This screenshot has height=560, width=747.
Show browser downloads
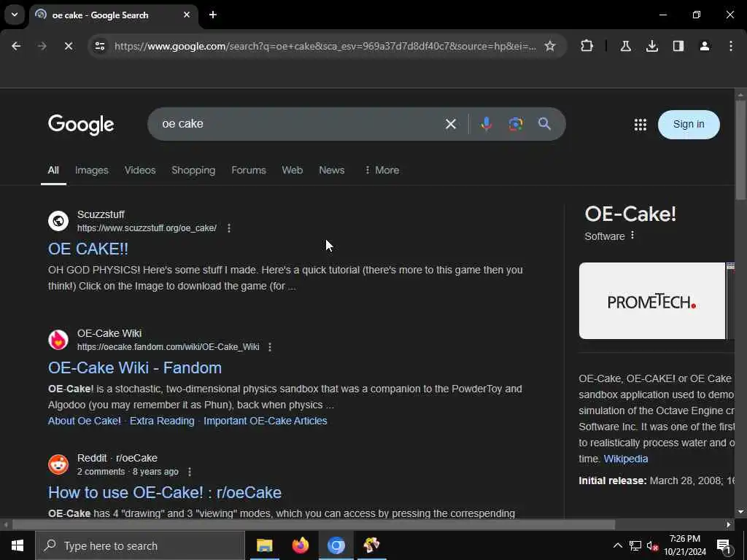point(651,46)
